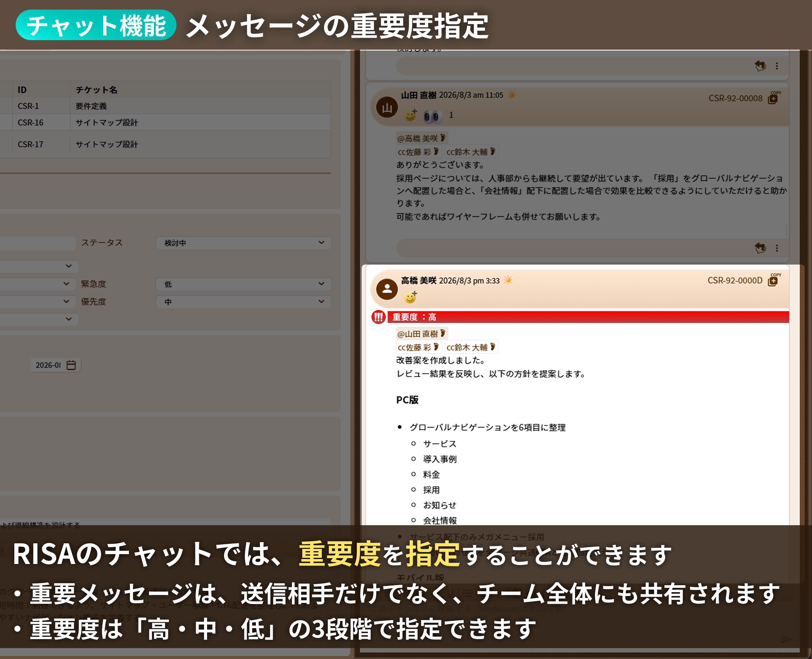812x659 pixels.
Task: Click the ID column header
Action: 22,90
